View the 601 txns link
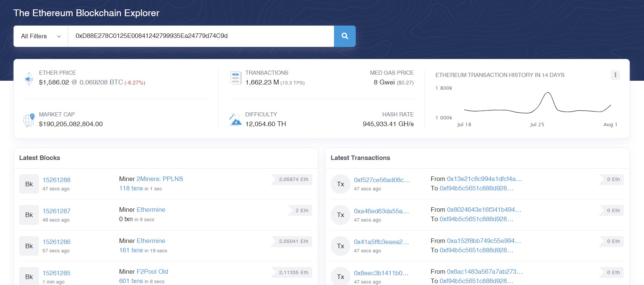 pyautogui.click(x=131, y=281)
